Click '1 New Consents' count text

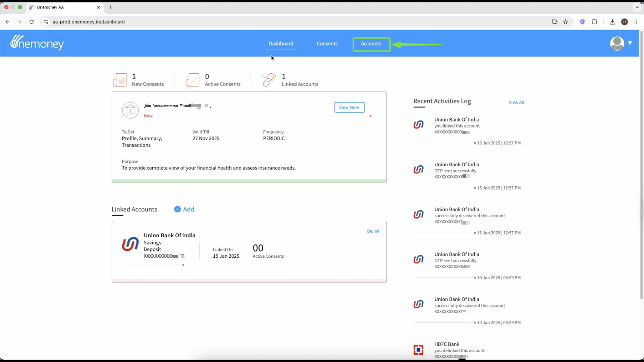point(148,80)
